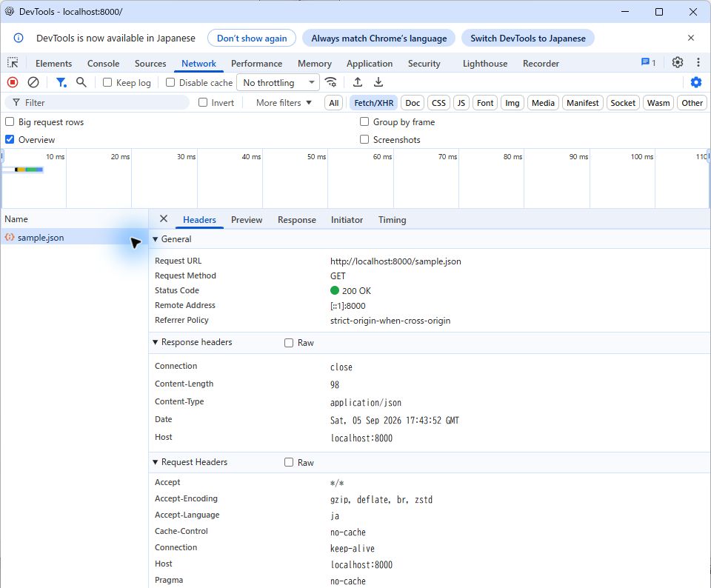711x588 pixels.
Task: Enable Keep log checkbox
Action: click(x=107, y=82)
